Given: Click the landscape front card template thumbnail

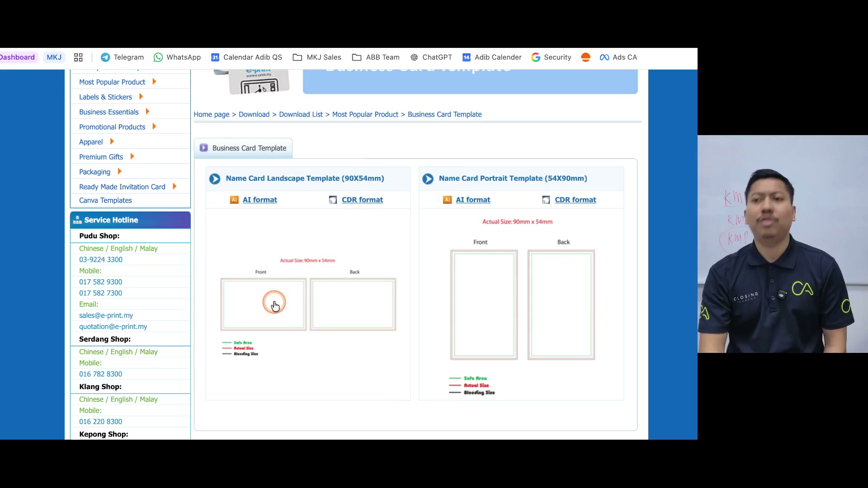Looking at the screenshot, I should click(x=264, y=305).
